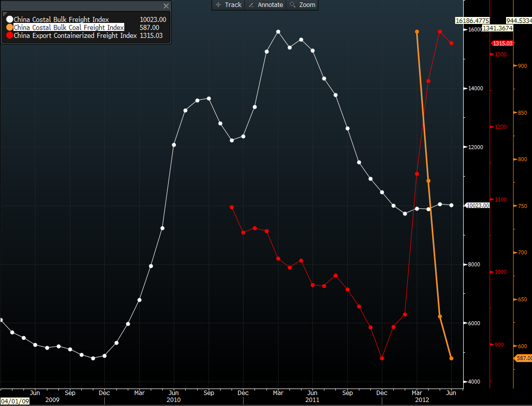The height and width of the screenshot is (406, 532).
Task: Activate the Zoom tool
Action: pyautogui.click(x=302, y=5)
